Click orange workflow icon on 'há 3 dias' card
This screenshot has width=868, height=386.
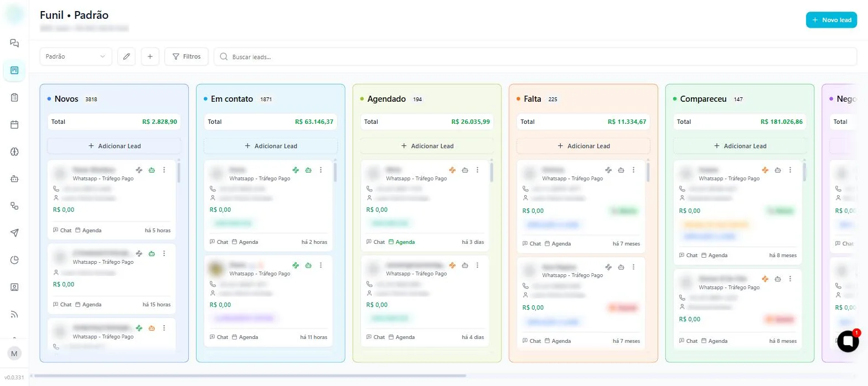452,170
